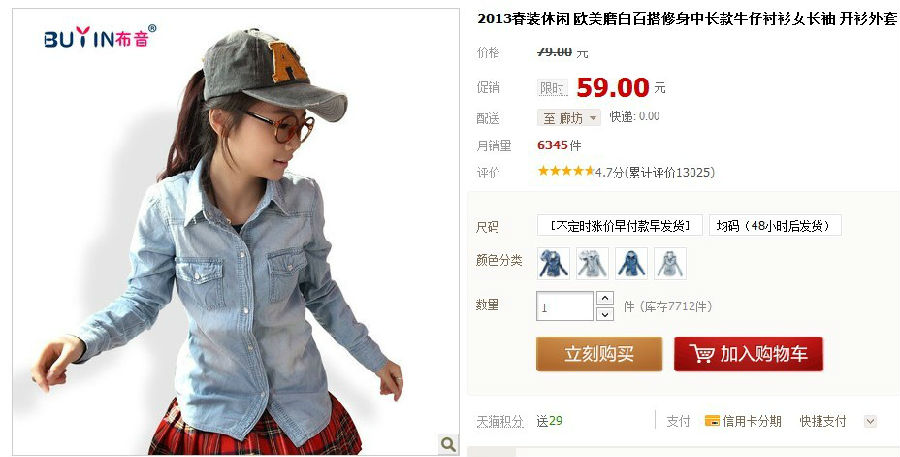The width and height of the screenshot is (900, 457).
Task: Click the credit card icon beside 信用卡分期
Action: pyautogui.click(x=712, y=421)
